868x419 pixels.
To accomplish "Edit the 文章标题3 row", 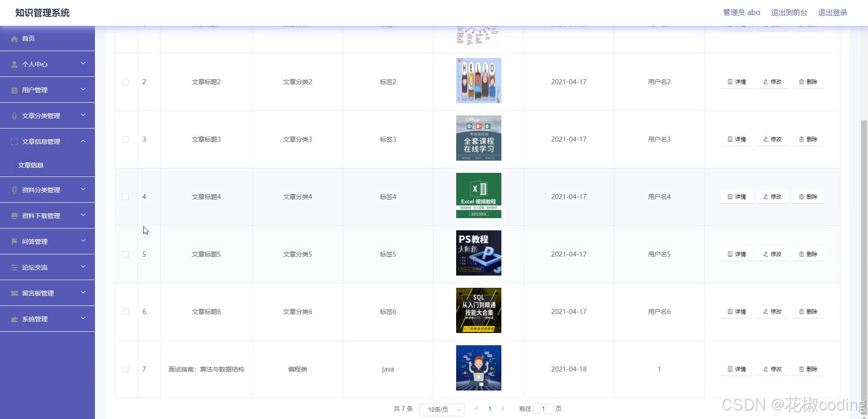I will (x=772, y=139).
